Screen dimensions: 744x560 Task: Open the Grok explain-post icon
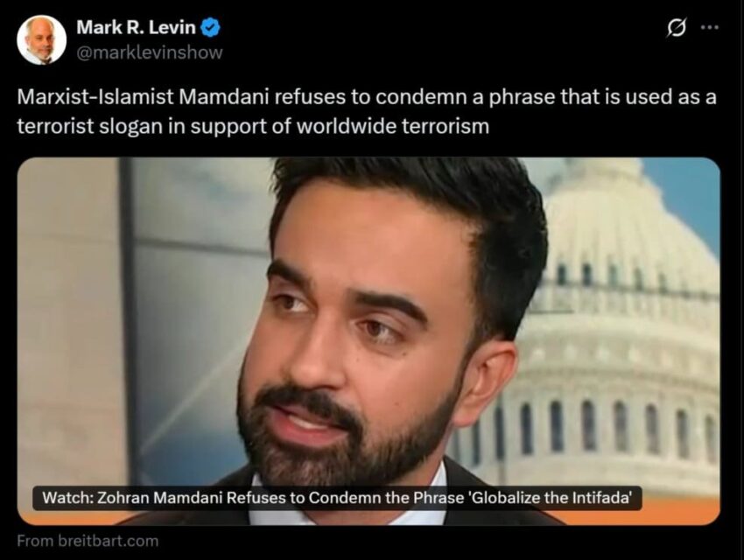tap(676, 28)
